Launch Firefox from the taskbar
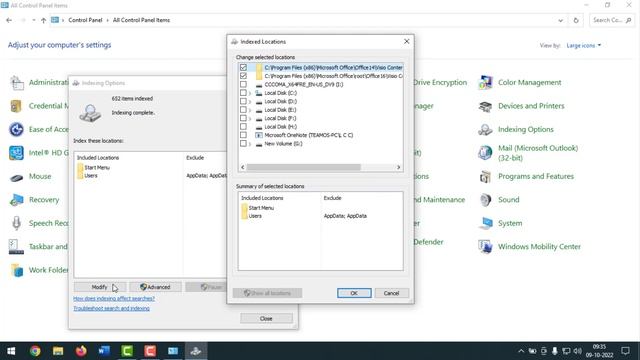640x360 pixels. tap(81, 351)
